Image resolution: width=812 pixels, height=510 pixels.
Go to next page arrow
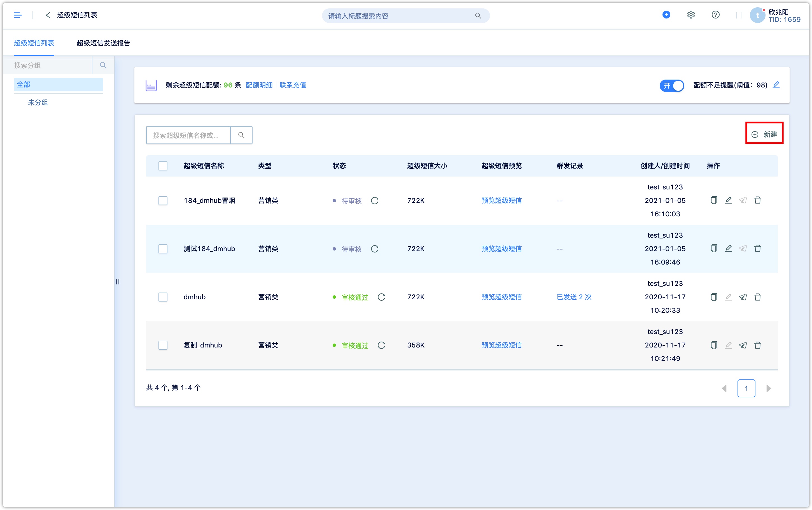(769, 388)
